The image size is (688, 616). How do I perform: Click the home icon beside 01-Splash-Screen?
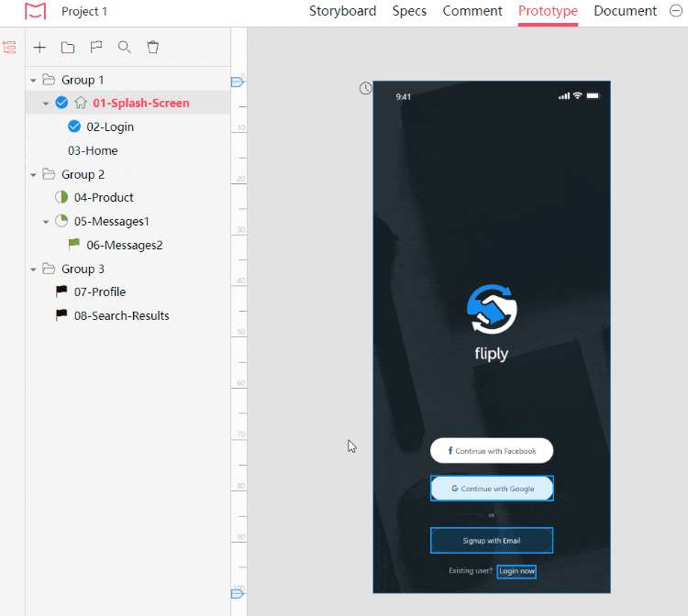(81, 103)
